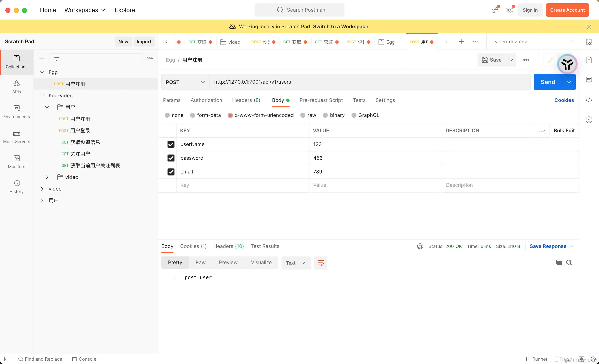Open the response Cookies (1) tab
This screenshot has width=599, height=364.
pyautogui.click(x=193, y=246)
